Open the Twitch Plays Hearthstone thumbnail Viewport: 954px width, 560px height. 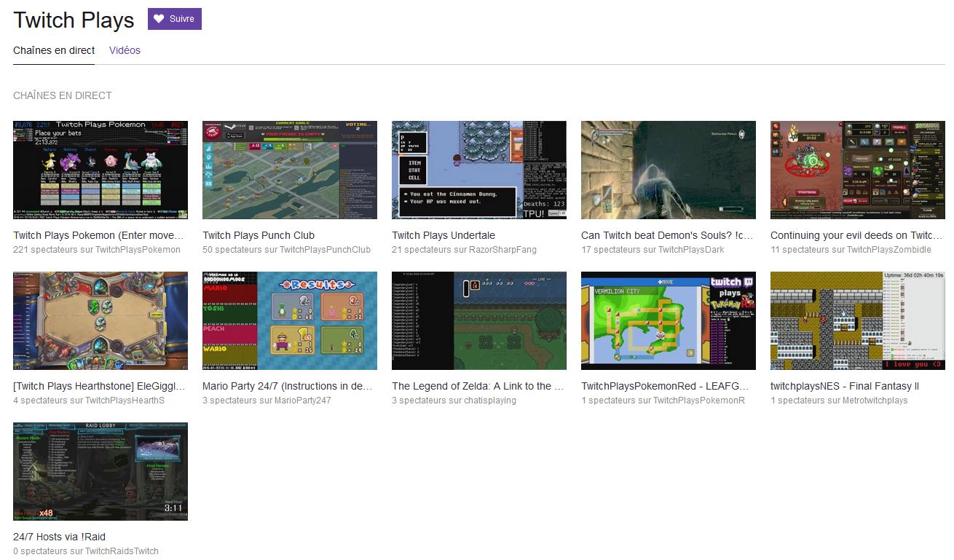[100, 320]
